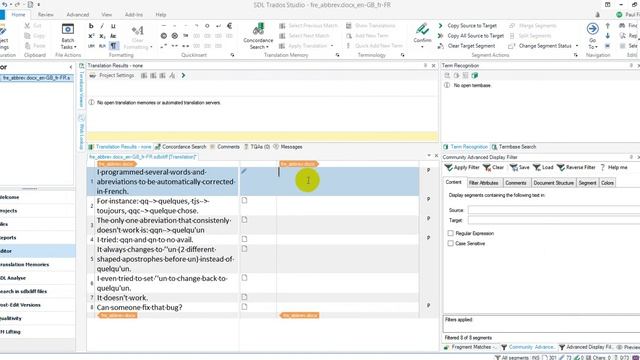Expand Terminology group dialog launcher
This screenshot has height=360, width=640.
pos(402,55)
